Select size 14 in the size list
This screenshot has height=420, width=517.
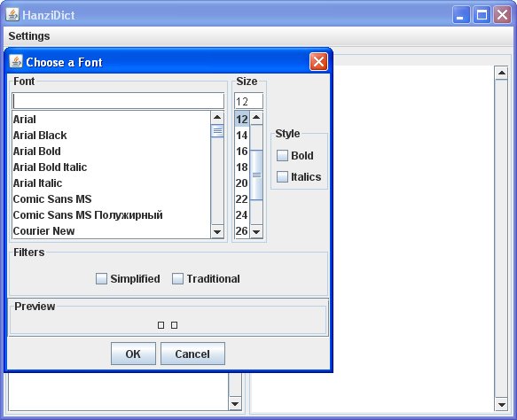click(242, 135)
